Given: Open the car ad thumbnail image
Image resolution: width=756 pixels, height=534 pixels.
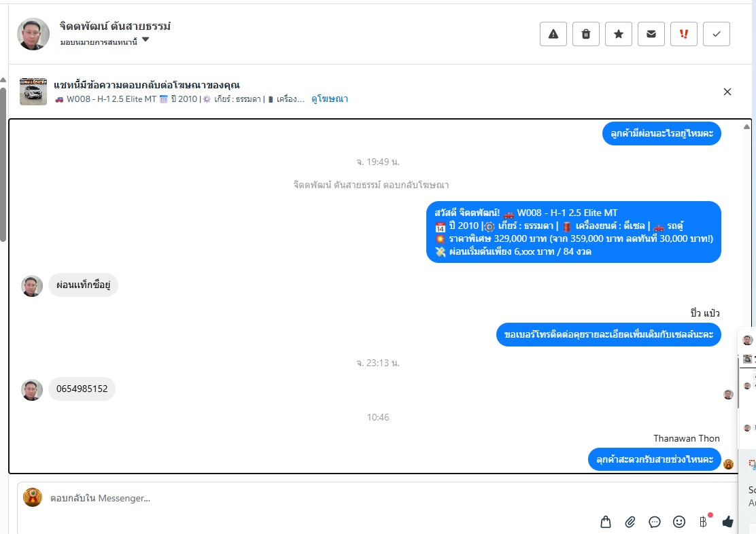Looking at the screenshot, I should [x=33, y=92].
